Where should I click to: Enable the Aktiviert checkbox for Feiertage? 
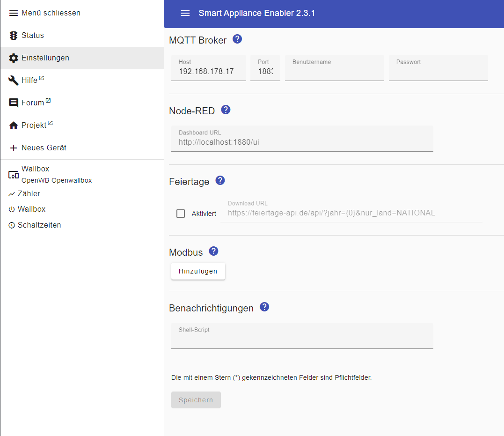point(181,214)
